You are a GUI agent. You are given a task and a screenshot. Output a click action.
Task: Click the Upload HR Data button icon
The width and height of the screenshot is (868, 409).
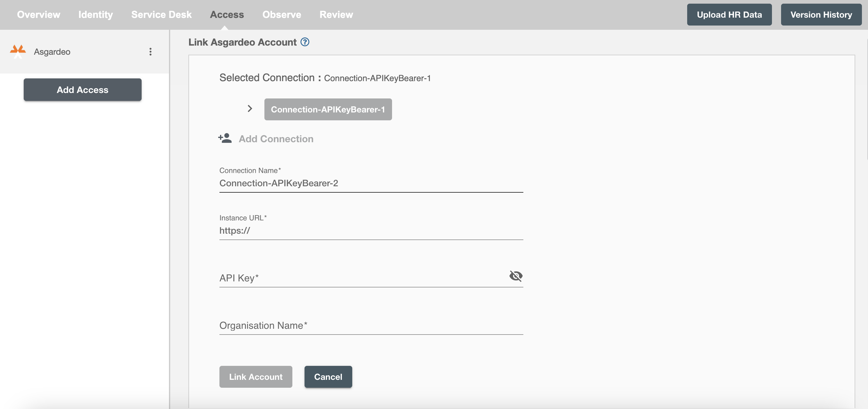[729, 14]
